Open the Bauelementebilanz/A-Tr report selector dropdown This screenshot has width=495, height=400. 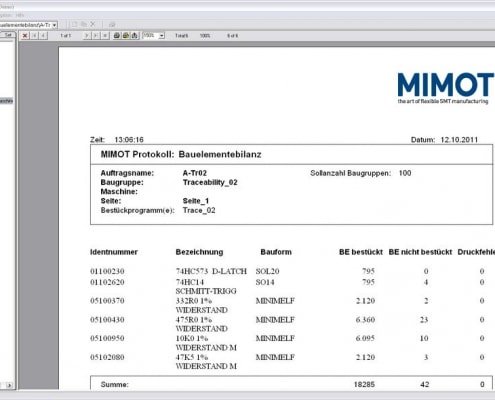click(x=54, y=25)
